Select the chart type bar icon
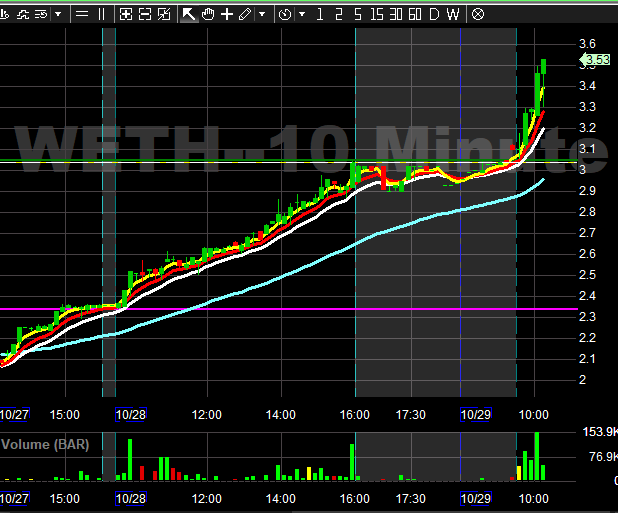The image size is (618, 513). click(4, 15)
